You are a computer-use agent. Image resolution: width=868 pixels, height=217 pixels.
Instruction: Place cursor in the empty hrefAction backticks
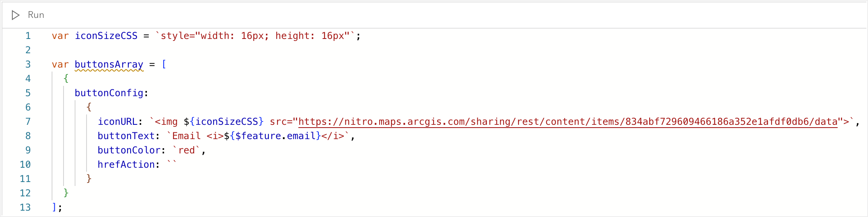[172, 165]
